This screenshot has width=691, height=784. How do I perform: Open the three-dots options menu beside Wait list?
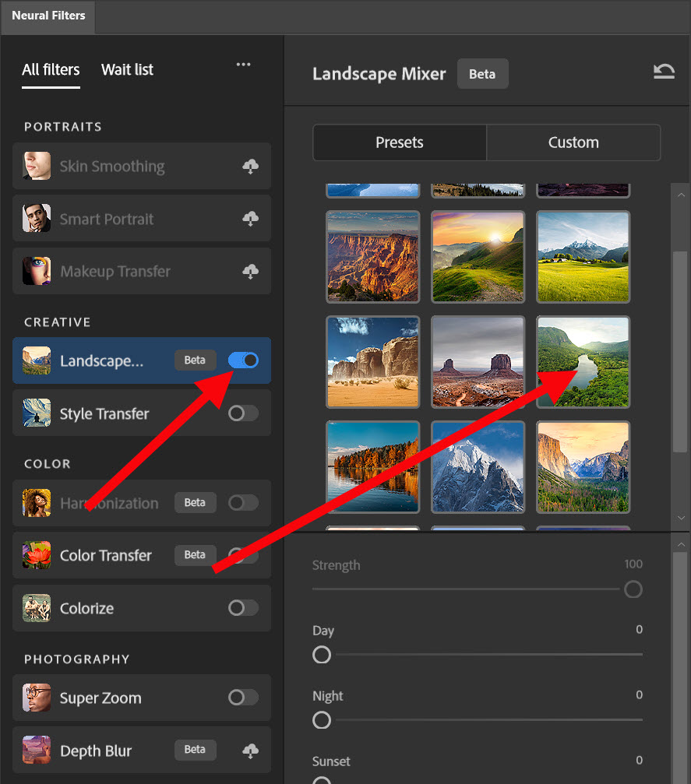coord(243,65)
